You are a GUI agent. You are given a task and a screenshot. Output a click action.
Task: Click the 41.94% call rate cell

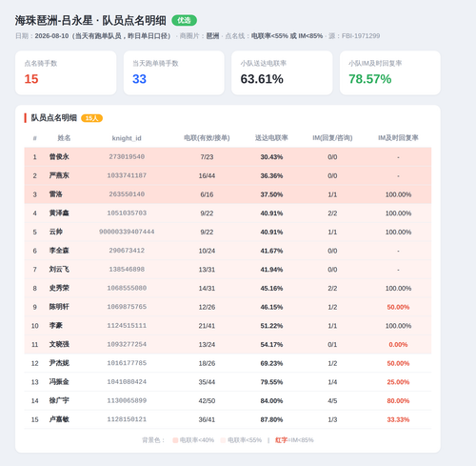tap(271, 270)
